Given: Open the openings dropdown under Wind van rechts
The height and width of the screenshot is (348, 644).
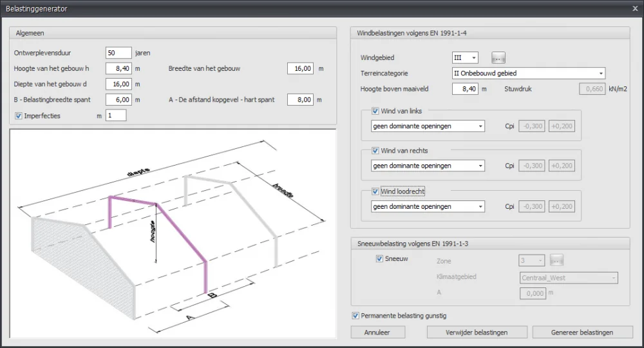Looking at the screenshot, I should tap(428, 166).
